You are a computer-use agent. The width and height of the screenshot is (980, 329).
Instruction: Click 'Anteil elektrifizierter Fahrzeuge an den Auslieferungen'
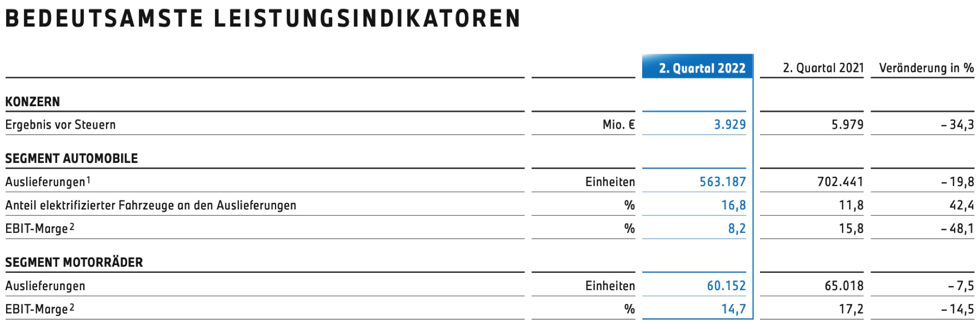tap(151, 205)
